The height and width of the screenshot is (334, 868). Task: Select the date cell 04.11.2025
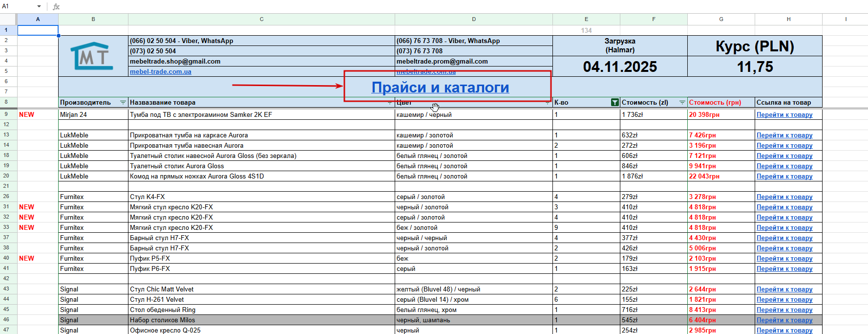click(620, 67)
